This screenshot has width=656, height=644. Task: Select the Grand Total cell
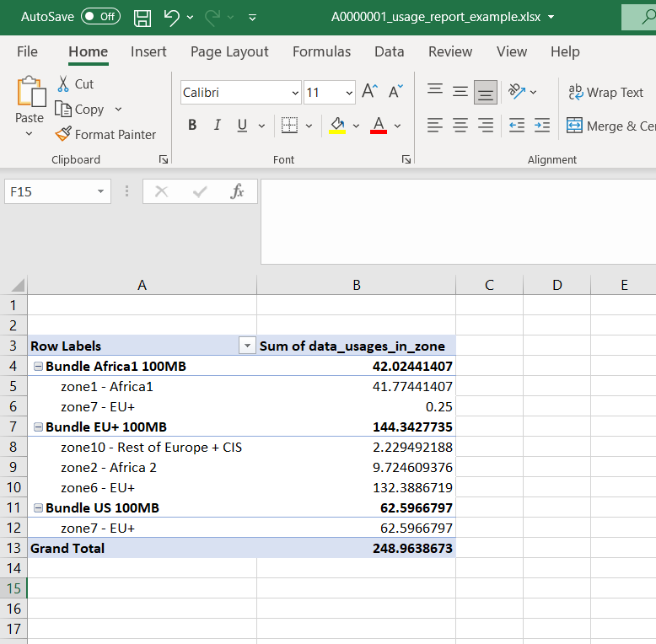point(142,548)
